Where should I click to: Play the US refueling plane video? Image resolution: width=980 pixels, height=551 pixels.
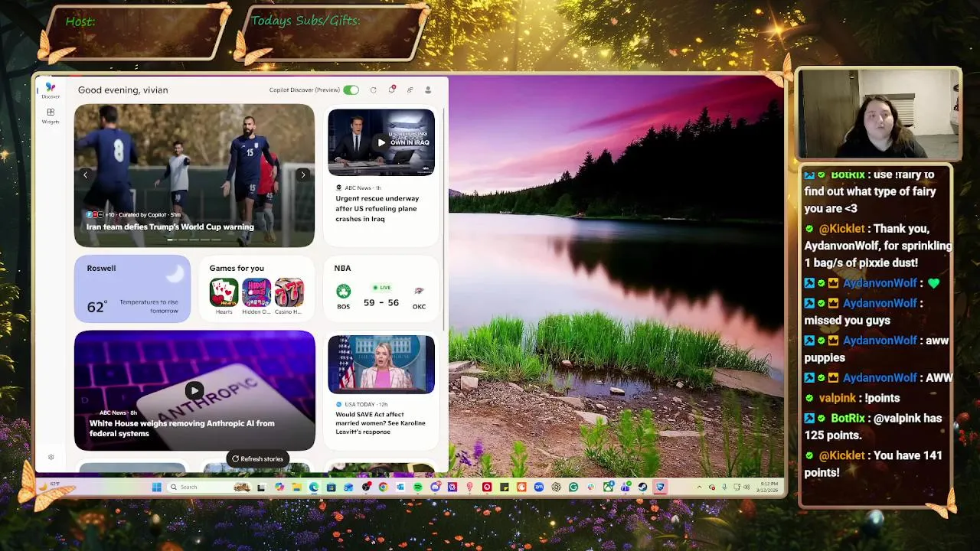[x=381, y=142]
